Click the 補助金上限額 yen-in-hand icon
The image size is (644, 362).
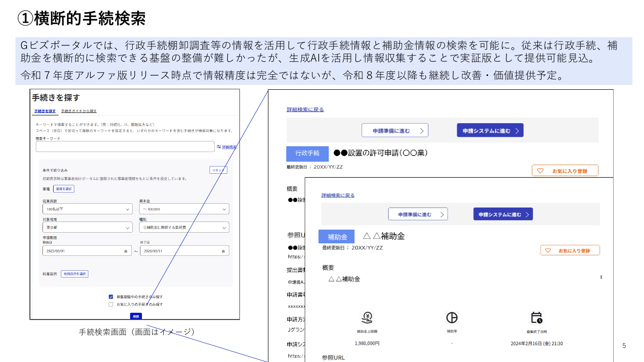click(x=367, y=318)
